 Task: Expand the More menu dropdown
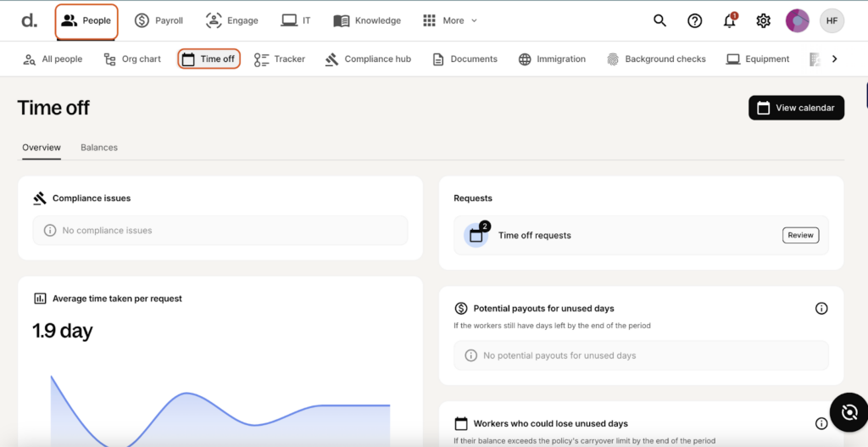450,20
